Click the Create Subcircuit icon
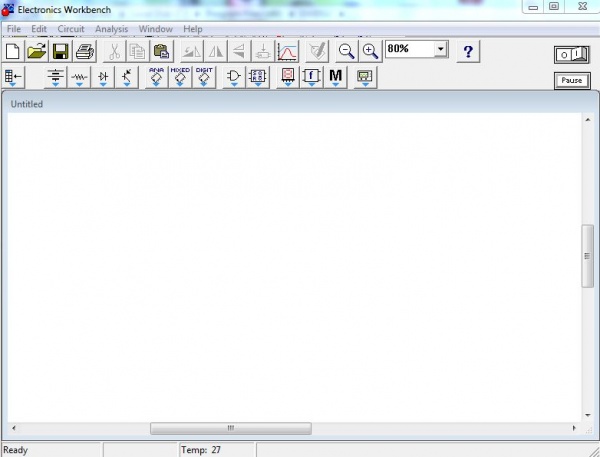600x457 pixels. click(x=263, y=51)
